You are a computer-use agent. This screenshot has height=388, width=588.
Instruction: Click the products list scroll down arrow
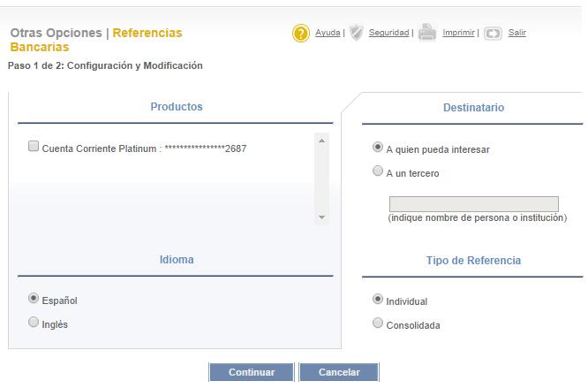coord(321,217)
